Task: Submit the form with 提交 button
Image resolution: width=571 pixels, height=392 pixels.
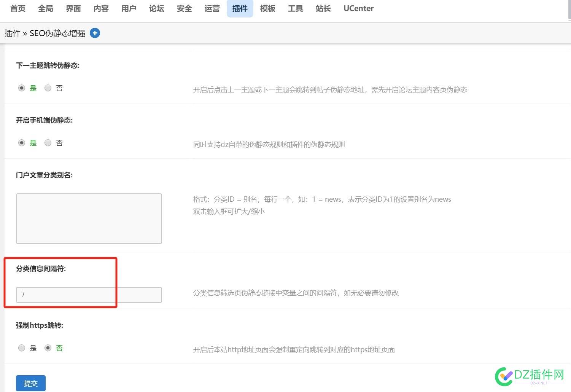Action: coord(31,383)
